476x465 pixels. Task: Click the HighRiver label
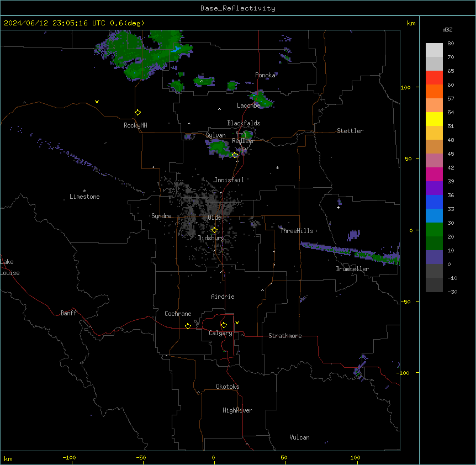point(237,410)
